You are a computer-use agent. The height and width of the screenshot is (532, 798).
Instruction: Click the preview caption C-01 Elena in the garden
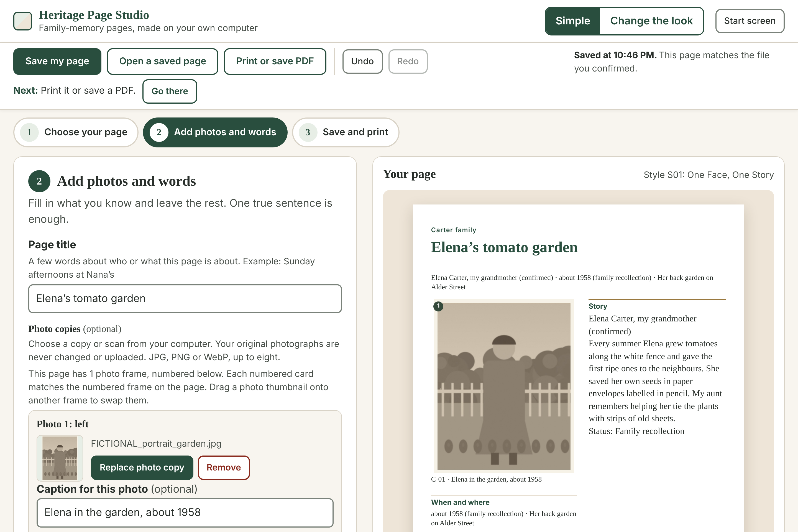pyautogui.click(x=486, y=479)
